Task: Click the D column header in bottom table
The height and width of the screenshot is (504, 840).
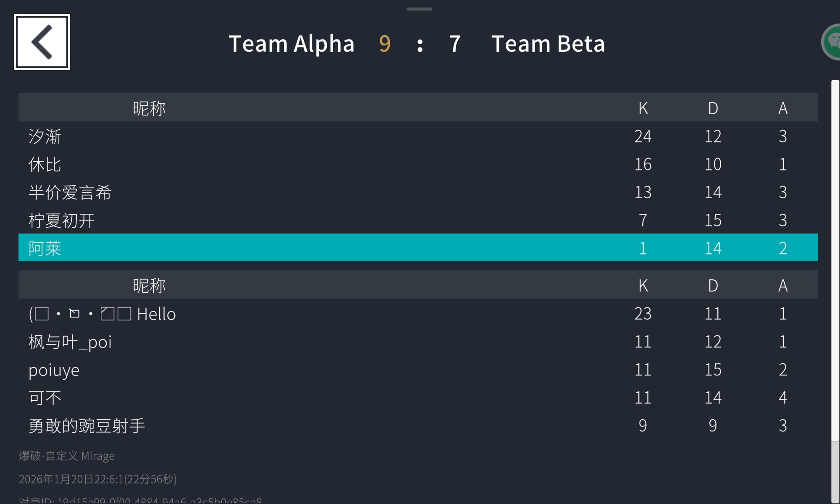Action: [713, 286]
